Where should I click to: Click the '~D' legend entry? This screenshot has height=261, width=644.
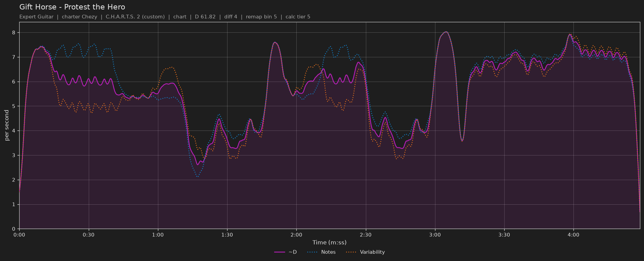(293, 252)
